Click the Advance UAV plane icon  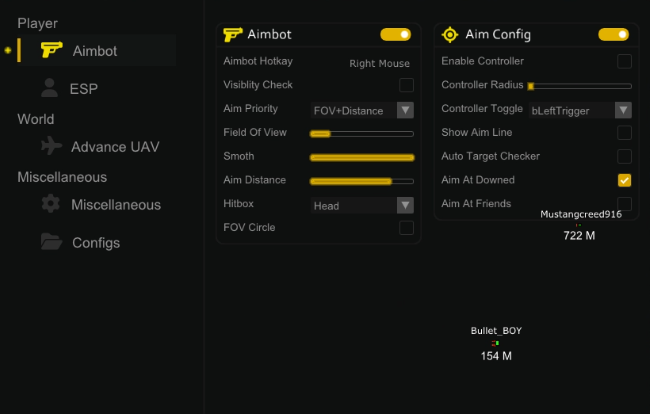[51, 146]
